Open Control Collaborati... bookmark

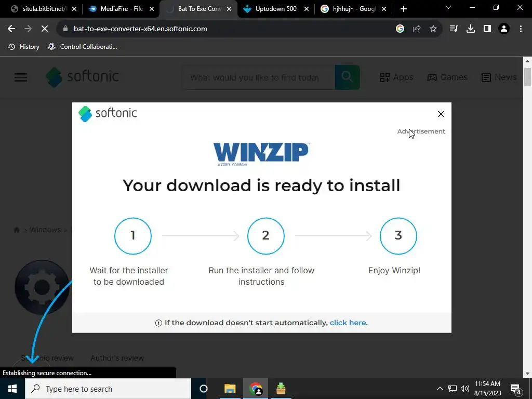[83, 47]
